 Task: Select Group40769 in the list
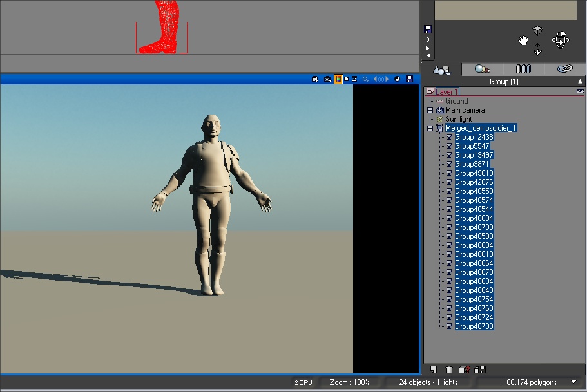tap(474, 308)
